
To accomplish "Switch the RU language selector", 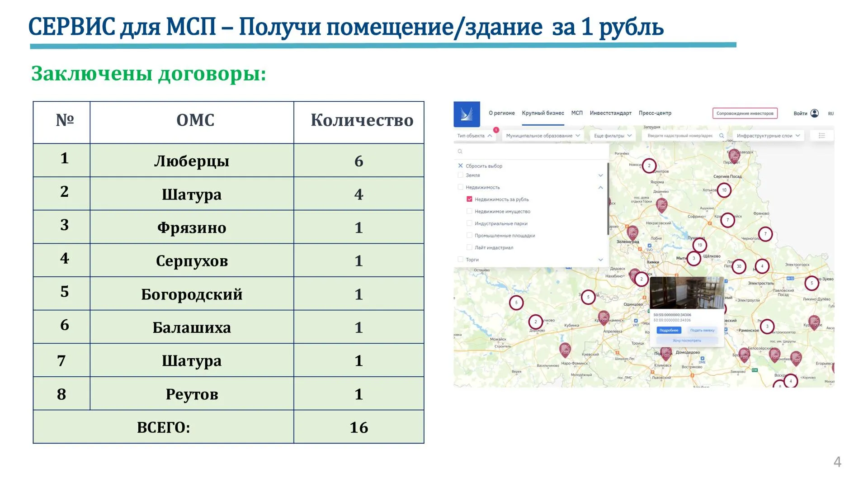I will point(830,114).
